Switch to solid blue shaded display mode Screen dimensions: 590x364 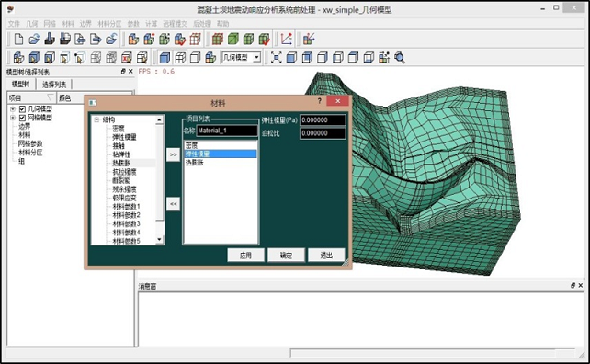(165, 58)
